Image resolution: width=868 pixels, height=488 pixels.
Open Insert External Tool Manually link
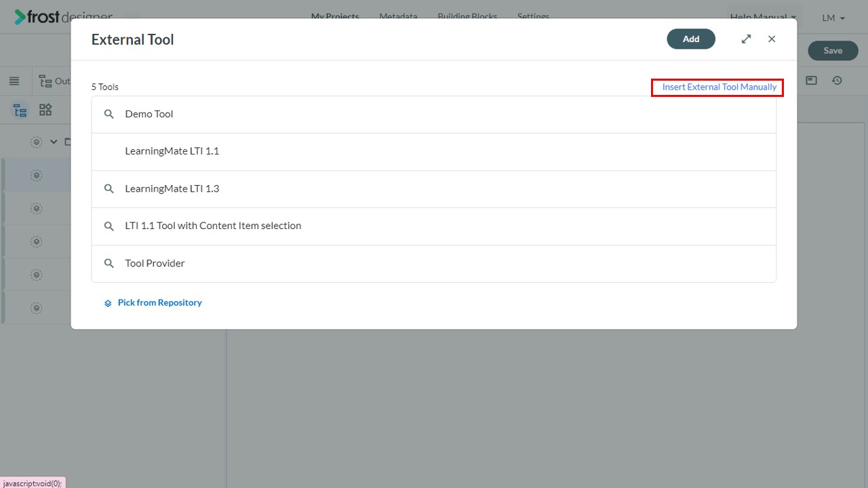pyautogui.click(x=719, y=87)
